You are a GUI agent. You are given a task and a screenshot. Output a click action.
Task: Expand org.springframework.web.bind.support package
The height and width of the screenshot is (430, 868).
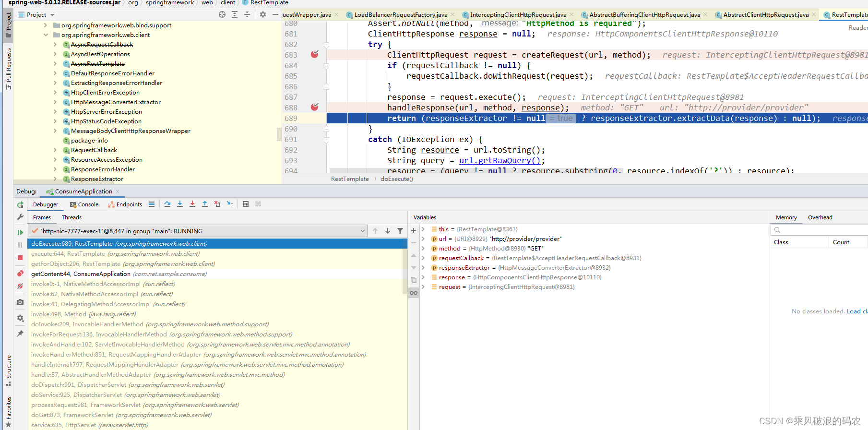(x=46, y=25)
